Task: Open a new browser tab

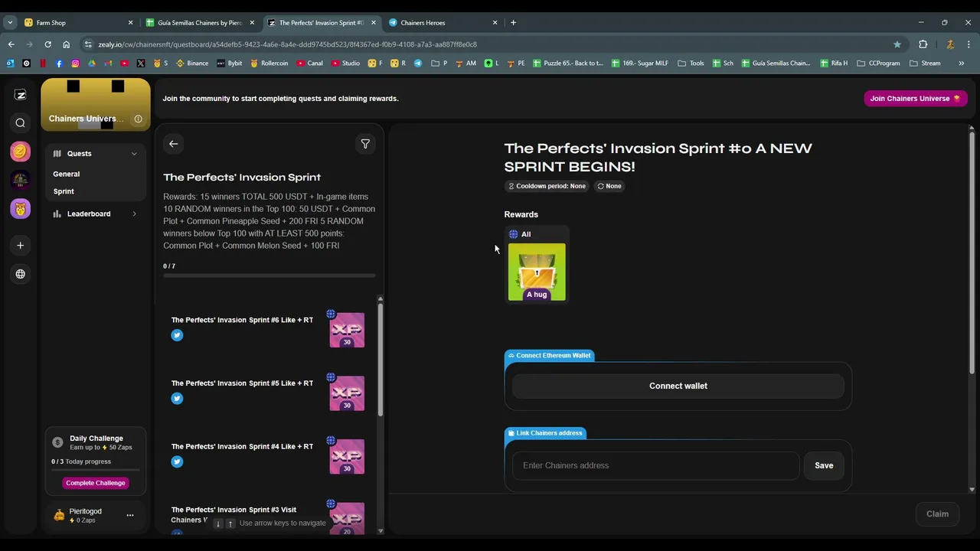Action: [x=513, y=22]
